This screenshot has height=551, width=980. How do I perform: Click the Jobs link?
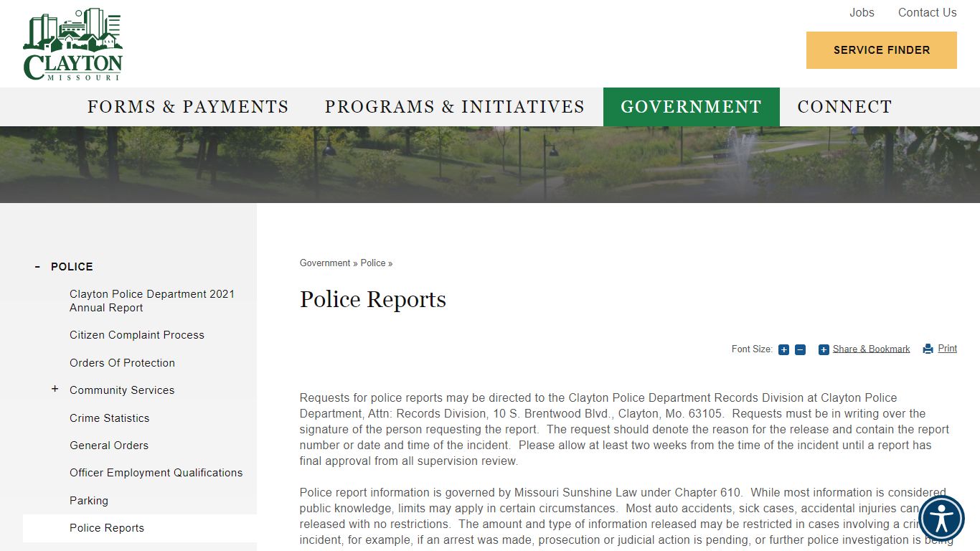(862, 12)
